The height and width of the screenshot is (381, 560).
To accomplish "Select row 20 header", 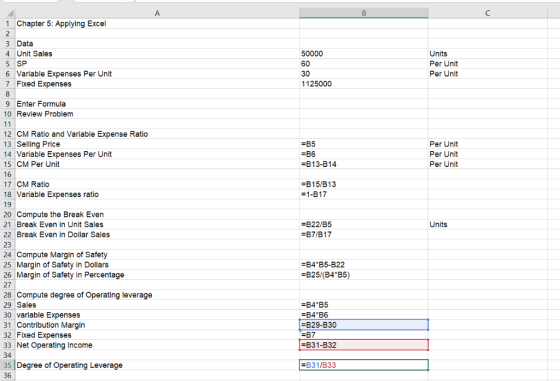I will pyautogui.click(x=7, y=215).
